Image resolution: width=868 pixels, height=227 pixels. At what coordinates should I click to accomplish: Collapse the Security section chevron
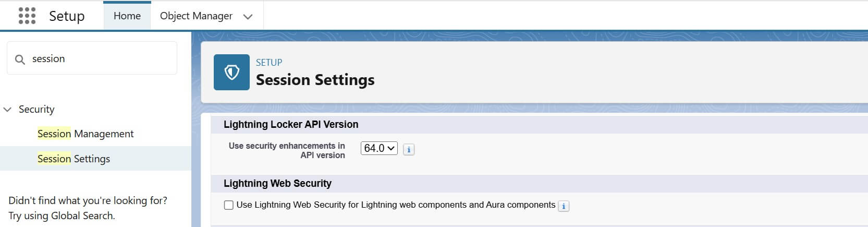point(7,110)
